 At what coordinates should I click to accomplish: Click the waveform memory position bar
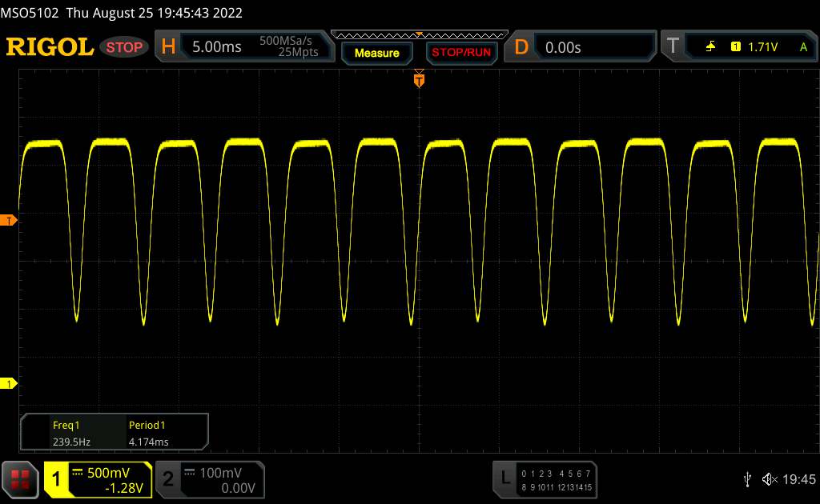(x=420, y=35)
